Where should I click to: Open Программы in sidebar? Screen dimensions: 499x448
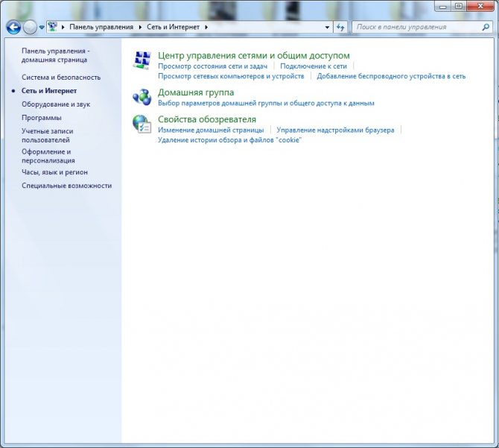pos(42,118)
